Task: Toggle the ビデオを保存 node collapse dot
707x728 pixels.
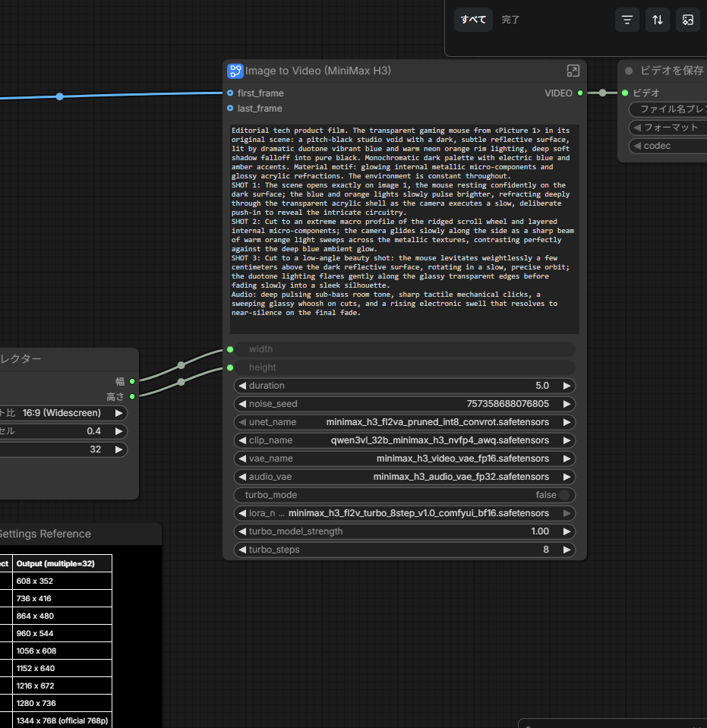Action: click(x=629, y=71)
